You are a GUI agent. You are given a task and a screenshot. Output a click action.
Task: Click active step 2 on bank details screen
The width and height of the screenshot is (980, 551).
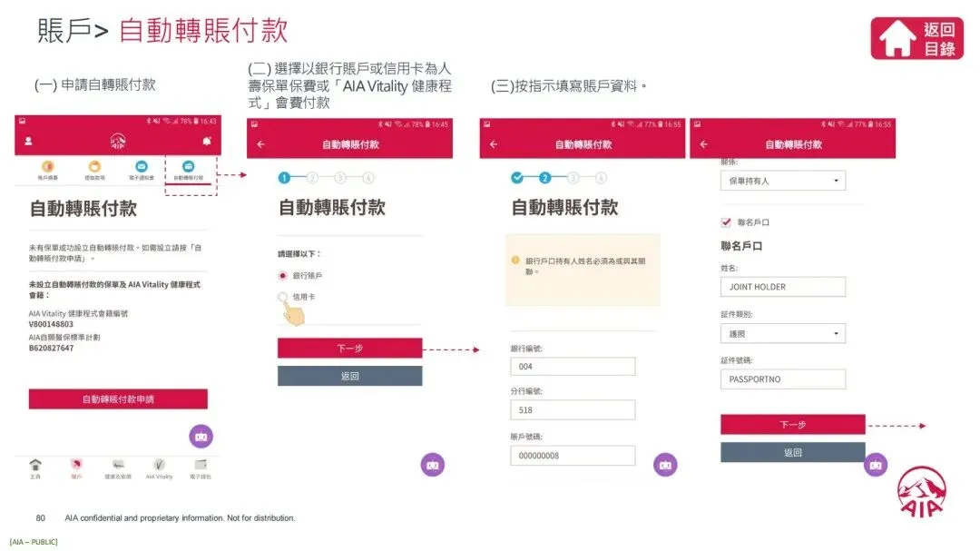(545, 178)
